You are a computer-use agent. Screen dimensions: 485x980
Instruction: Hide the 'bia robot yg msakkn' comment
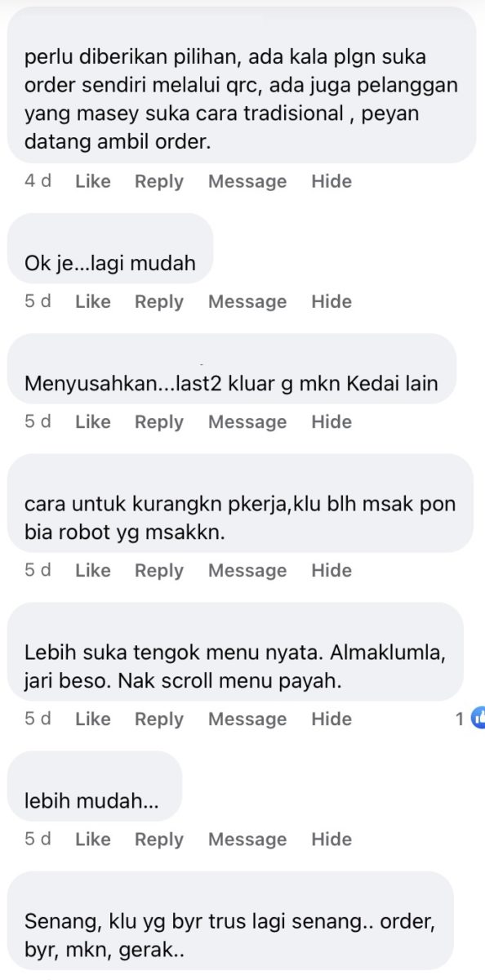pos(331,570)
